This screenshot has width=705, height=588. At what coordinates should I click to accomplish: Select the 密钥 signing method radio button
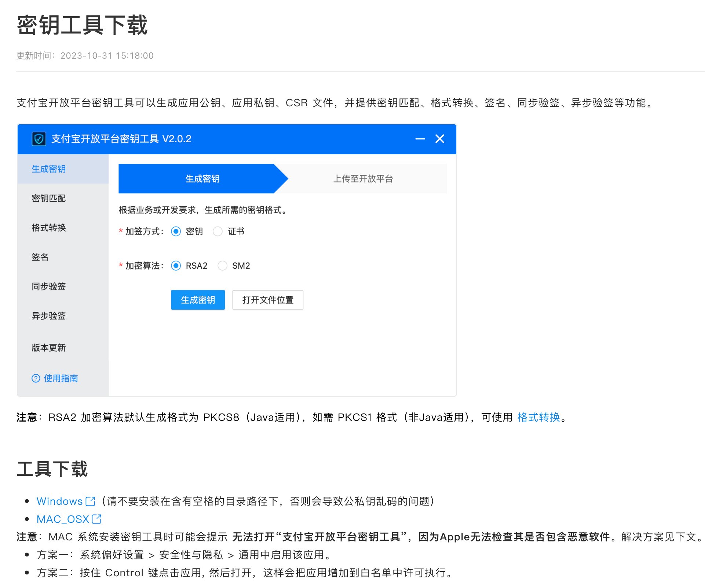[x=176, y=231]
